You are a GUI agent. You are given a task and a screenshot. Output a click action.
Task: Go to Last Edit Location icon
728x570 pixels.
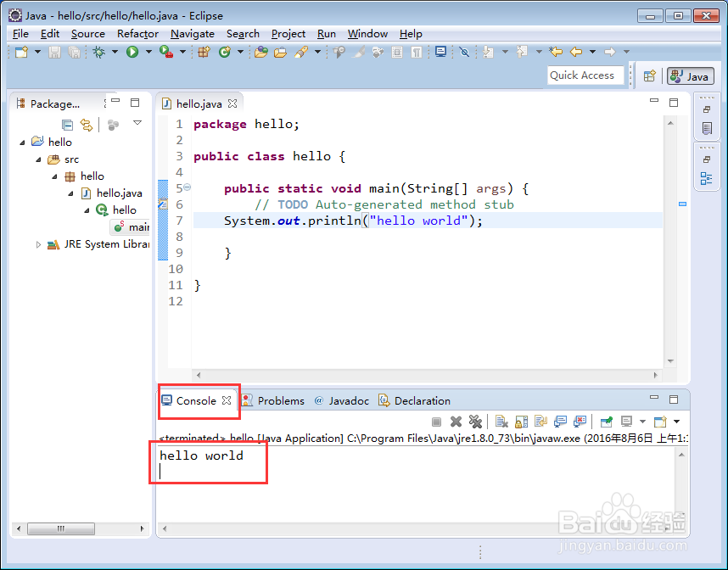(x=556, y=52)
